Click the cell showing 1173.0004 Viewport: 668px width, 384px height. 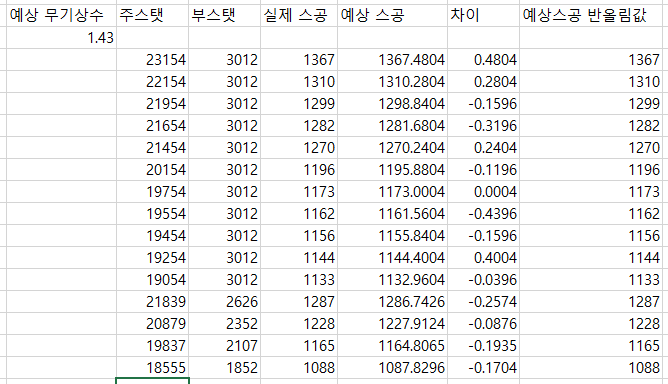point(392,192)
